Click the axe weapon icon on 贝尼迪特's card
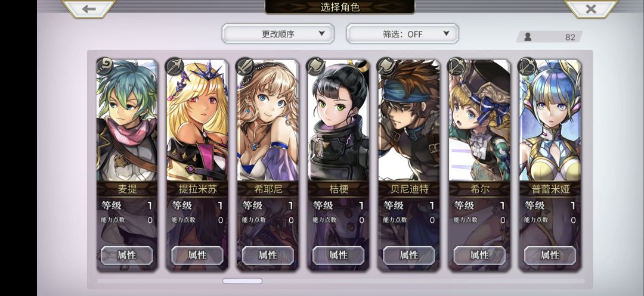Image resolution: width=644 pixels, height=296 pixels. pos(386,66)
